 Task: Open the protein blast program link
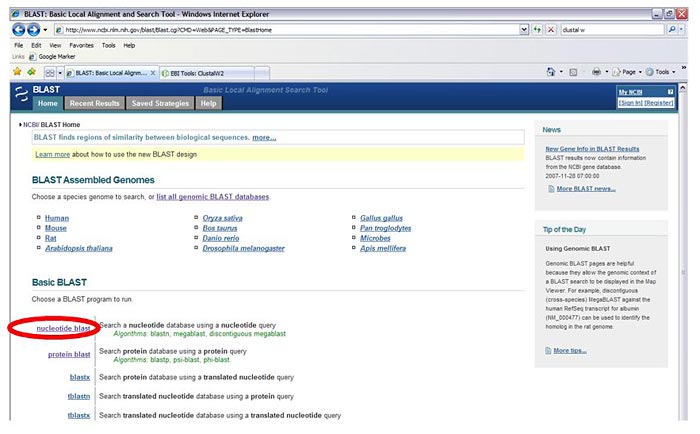click(69, 355)
